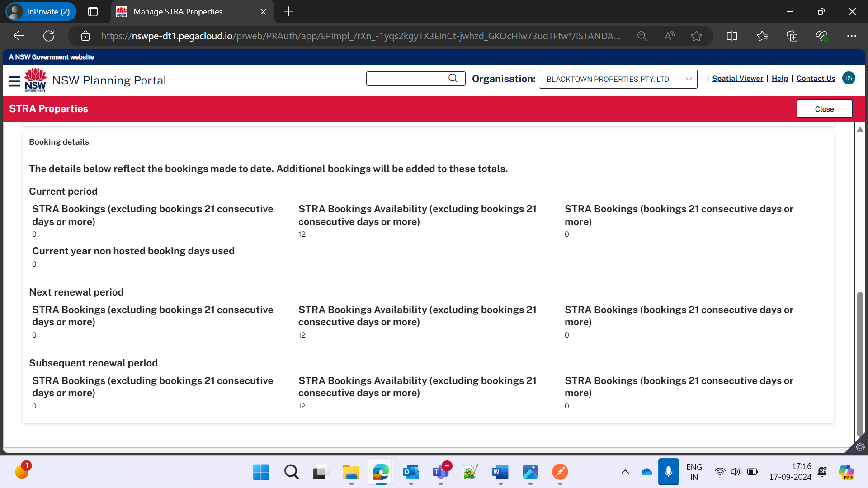Viewport: 868px width, 488px height.
Task: Open browser settings and more menu
Action: 852,36
